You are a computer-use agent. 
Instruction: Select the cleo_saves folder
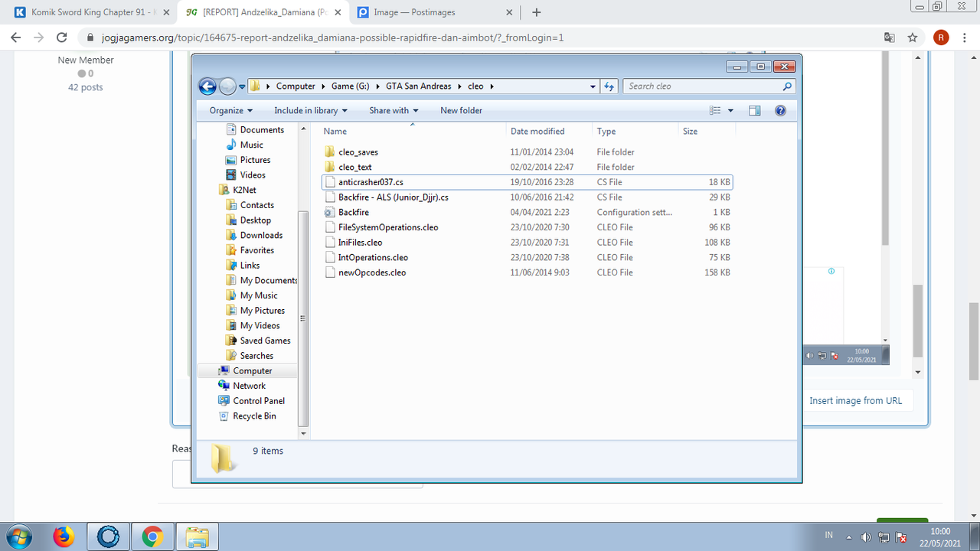[527, 152]
